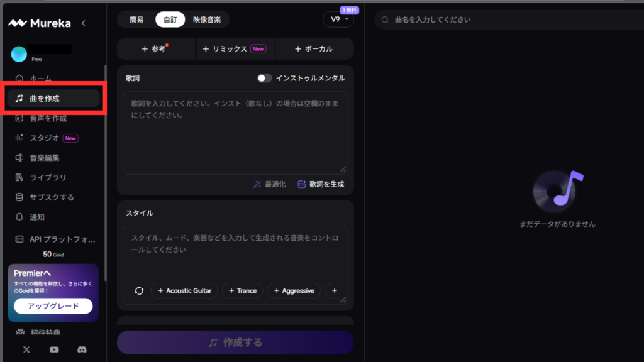
Task: Switch to the 映像音楽 tab
Action: coord(207,19)
